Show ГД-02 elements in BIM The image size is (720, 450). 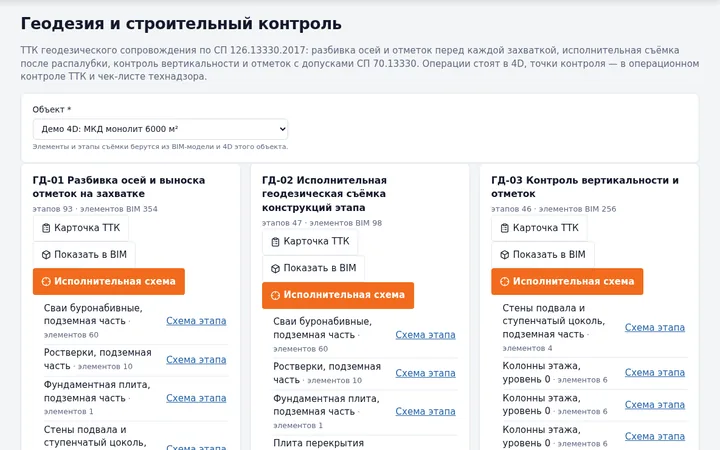313,269
